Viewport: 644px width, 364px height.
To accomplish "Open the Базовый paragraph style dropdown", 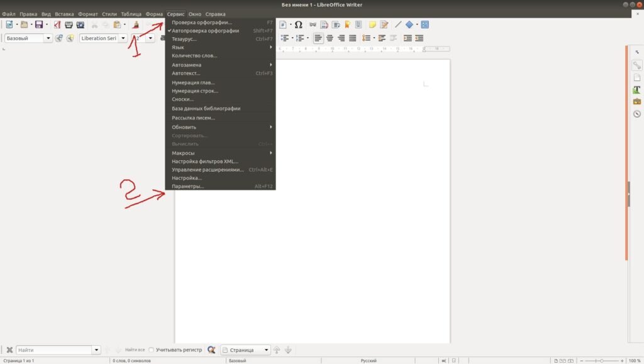I will pyautogui.click(x=48, y=38).
